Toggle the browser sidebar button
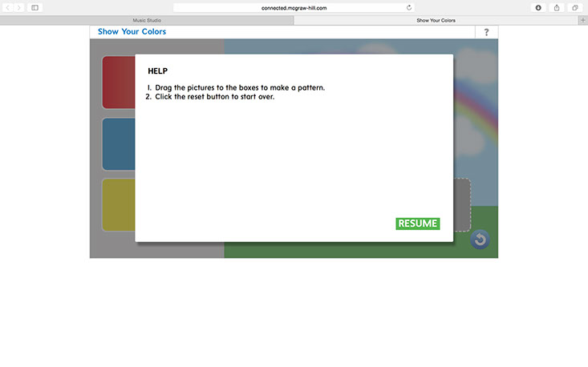The height and width of the screenshot is (367, 588). (x=34, y=7)
